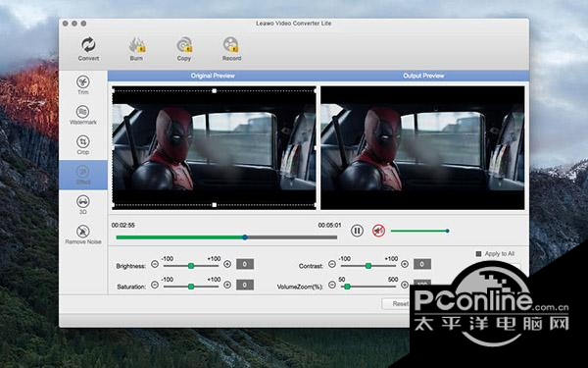Increase Contrast with plus button
Screen dimensions: 588x368
pyautogui.click(x=405, y=264)
